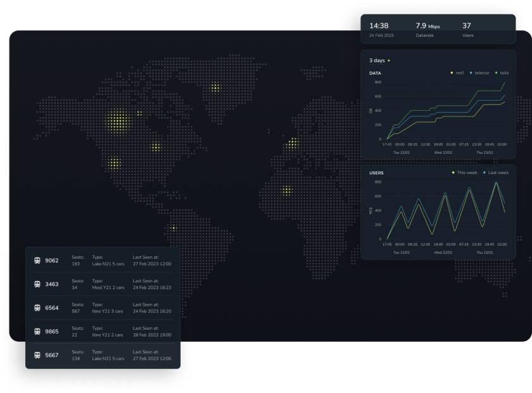Click the yellow hotspot over Greenland

(215, 88)
